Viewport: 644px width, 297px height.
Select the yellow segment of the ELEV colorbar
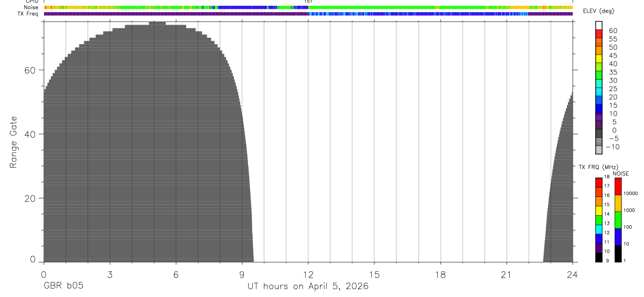pos(599,59)
